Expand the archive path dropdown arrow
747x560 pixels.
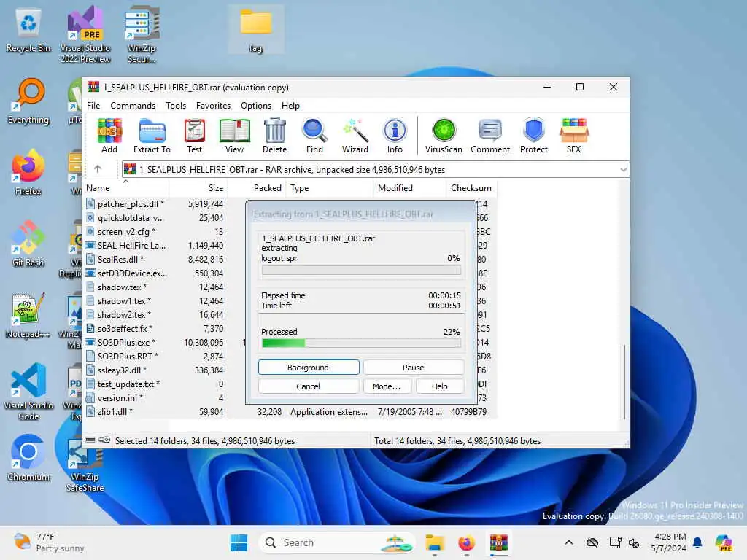click(x=623, y=169)
